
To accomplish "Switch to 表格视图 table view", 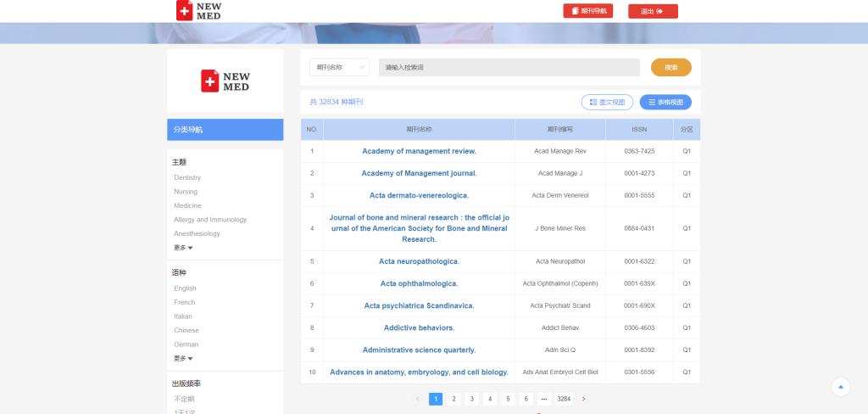I will pyautogui.click(x=665, y=102).
